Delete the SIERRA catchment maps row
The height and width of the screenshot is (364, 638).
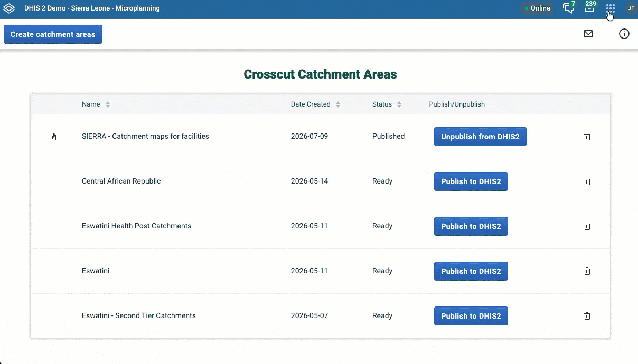point(587,137)
